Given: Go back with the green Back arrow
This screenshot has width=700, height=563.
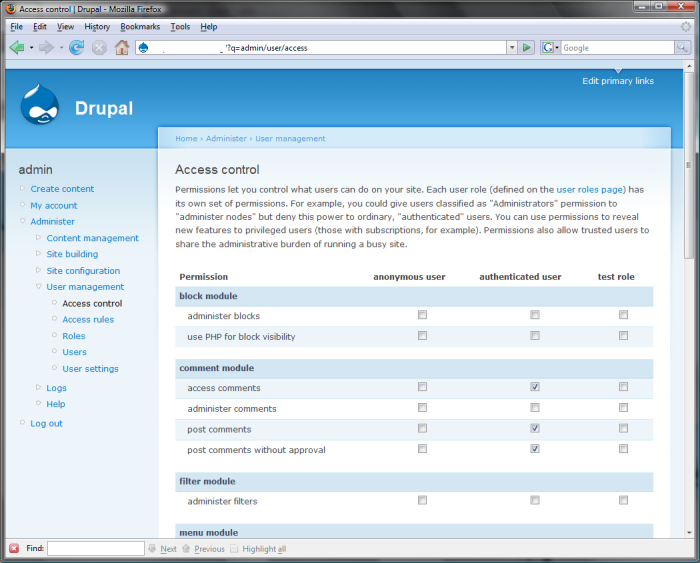Looking at the screenshot, I should pyautogui.click(x=17, y=47).
